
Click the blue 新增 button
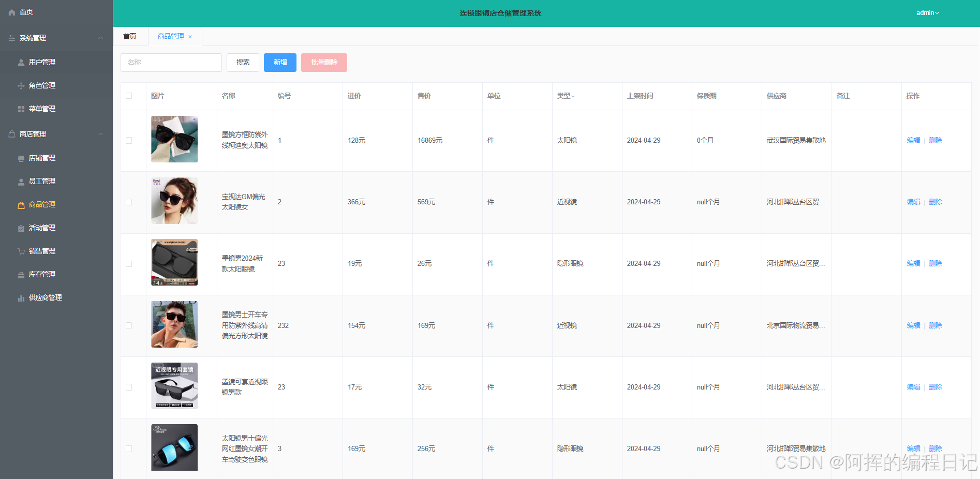(280, 63)
